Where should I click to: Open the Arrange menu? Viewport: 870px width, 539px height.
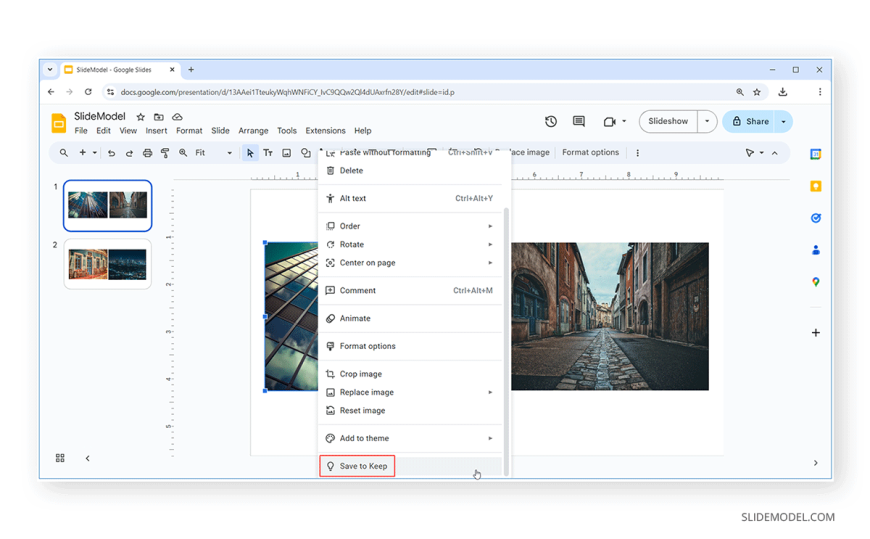[254, 130]
